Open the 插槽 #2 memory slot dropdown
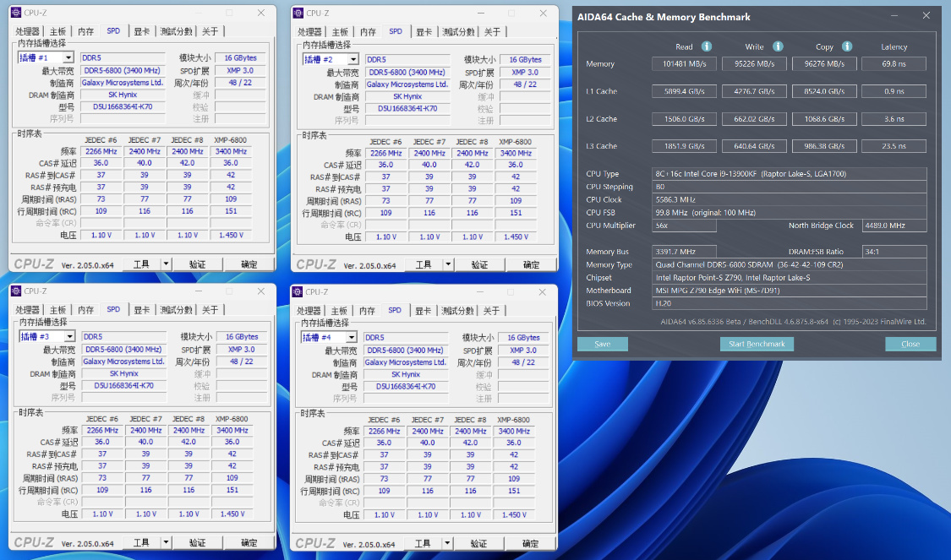The height and width of the screenshot is (560, 951). click(x=353, y=60)
